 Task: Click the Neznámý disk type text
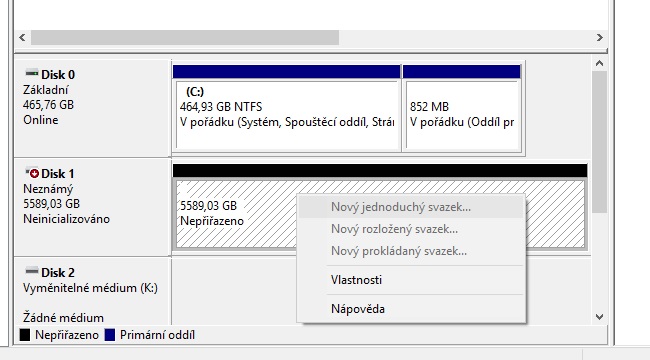[x=48, y=189]
